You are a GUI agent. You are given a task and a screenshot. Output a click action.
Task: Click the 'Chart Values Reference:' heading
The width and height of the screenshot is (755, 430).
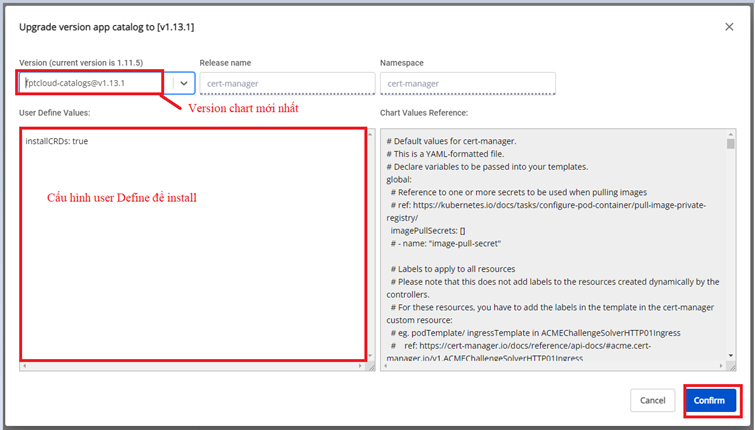(424, 113)
